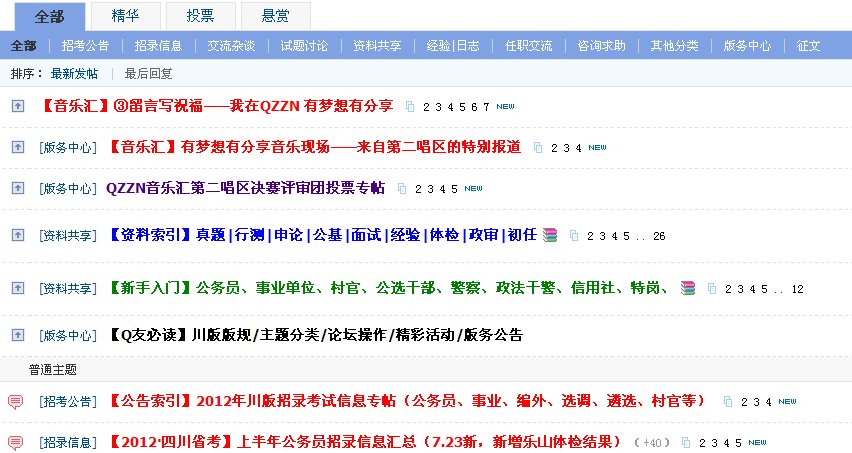Open QZZN音乐汇第二唱区决赛评审团投票专帖
The image size is (852, 453).
point(245,188)
